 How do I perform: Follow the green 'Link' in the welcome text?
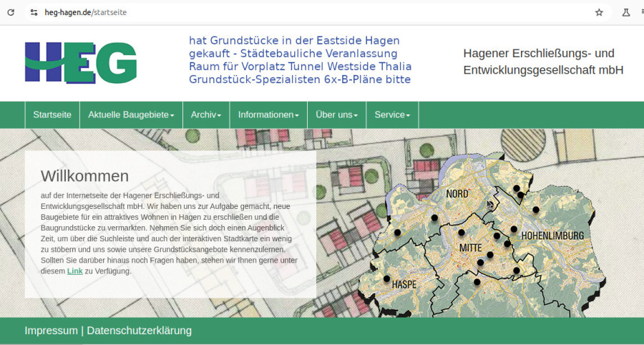click(74, 271)
